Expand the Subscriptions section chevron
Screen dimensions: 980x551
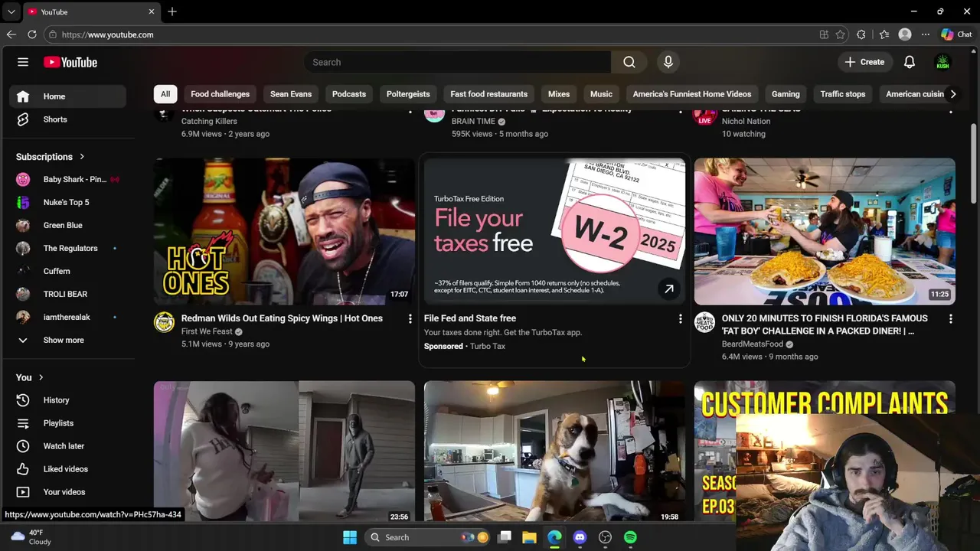coord(82,157)
